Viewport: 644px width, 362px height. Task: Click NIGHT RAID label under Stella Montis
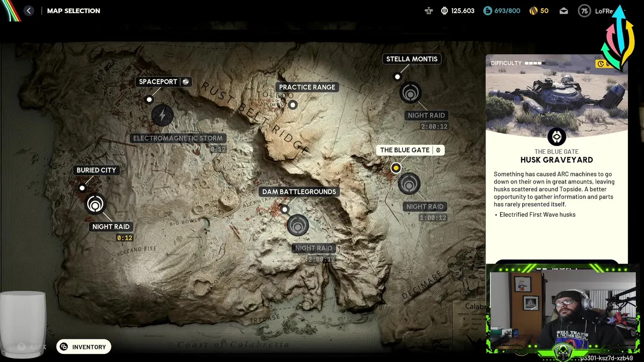point(426,115)
